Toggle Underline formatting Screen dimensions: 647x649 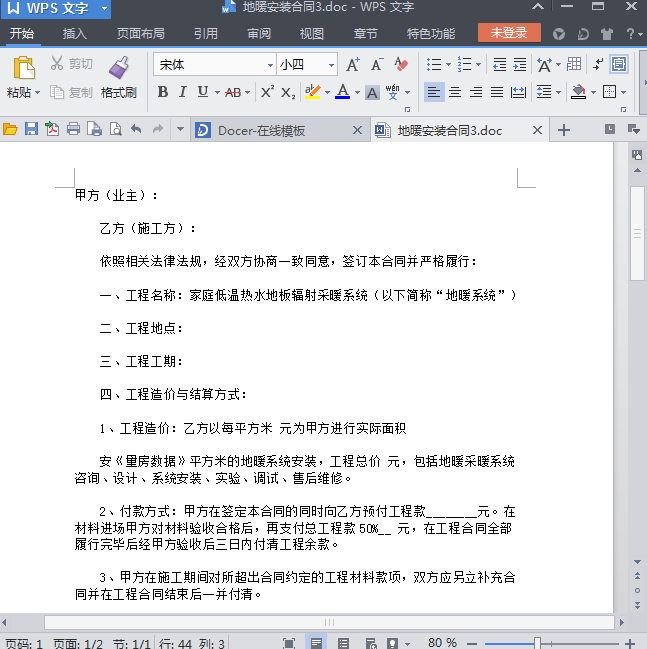click(203, 92)
